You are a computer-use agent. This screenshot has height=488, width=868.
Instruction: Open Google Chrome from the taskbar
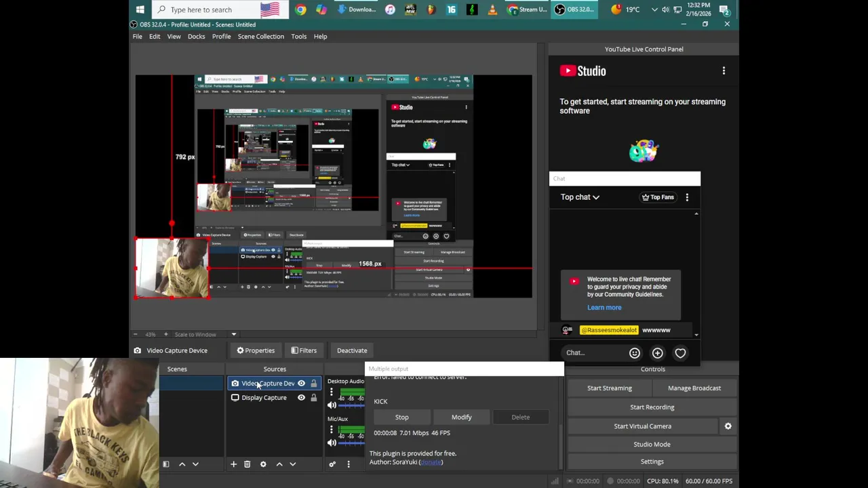coord(300,9)
